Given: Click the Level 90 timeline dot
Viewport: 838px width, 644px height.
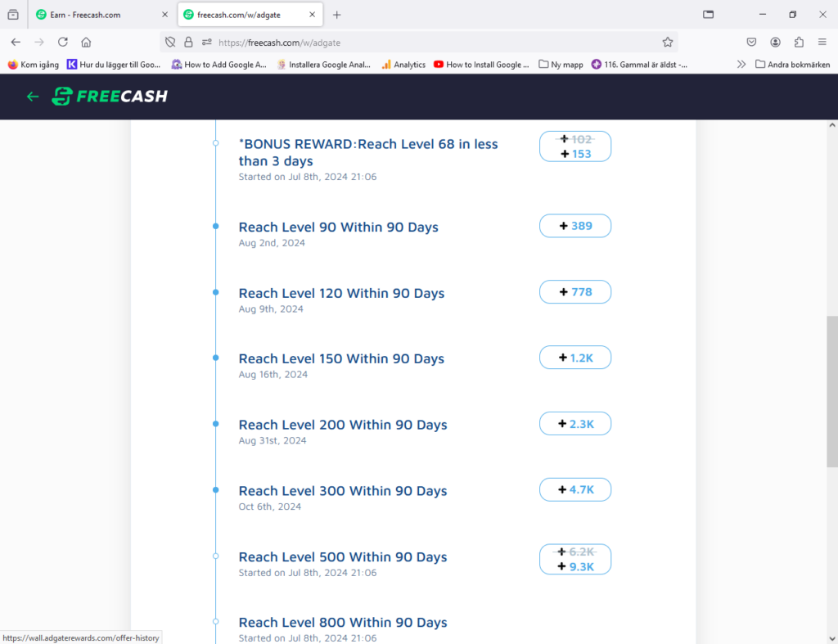Looking at the screenshot, I should click(216, 227).
